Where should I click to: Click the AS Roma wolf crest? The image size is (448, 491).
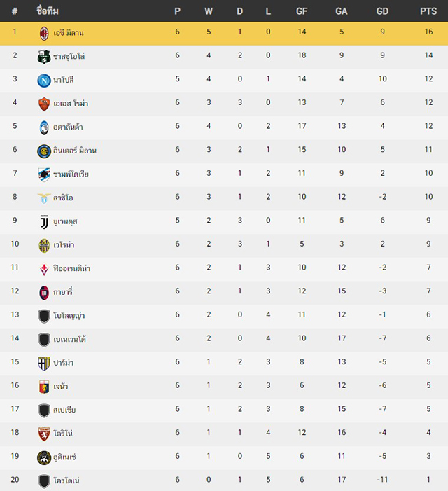(44, 104)
